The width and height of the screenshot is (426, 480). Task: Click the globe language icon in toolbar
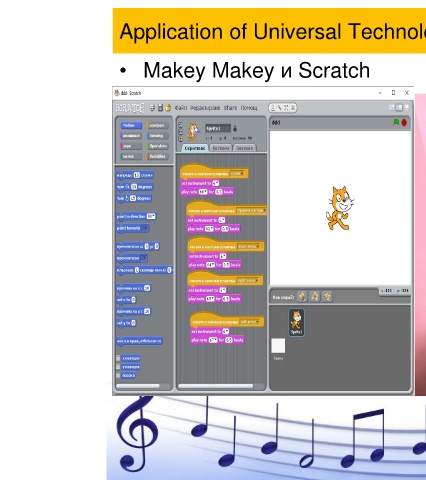tap(152, 108)
